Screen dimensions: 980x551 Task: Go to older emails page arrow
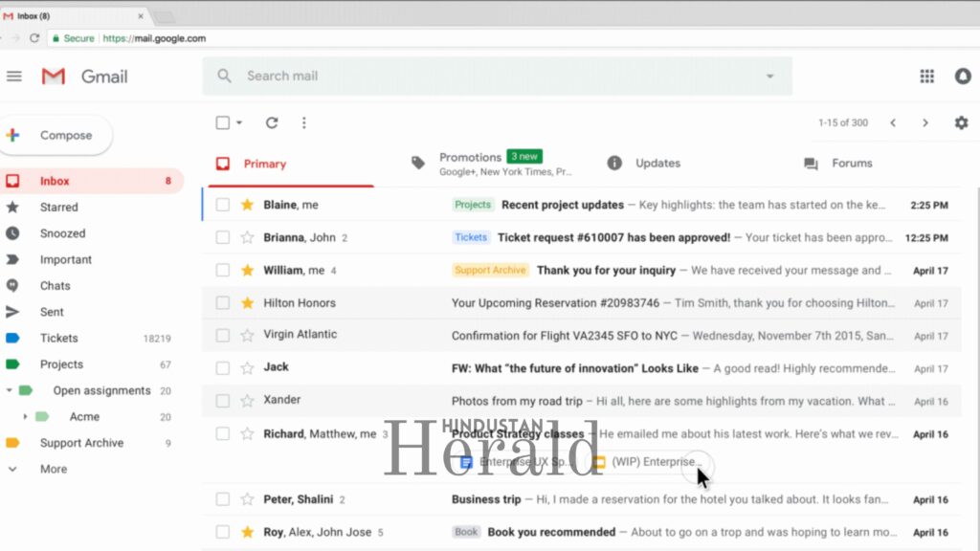tap(925, 122)
